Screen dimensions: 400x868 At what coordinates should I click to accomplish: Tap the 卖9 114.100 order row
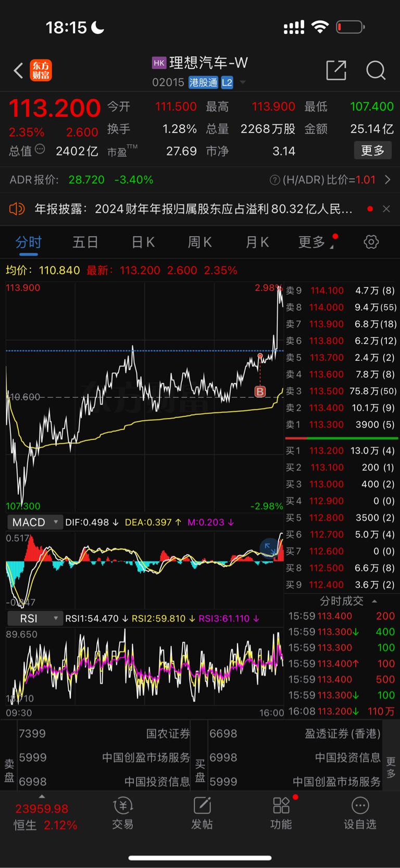point(341,290)
